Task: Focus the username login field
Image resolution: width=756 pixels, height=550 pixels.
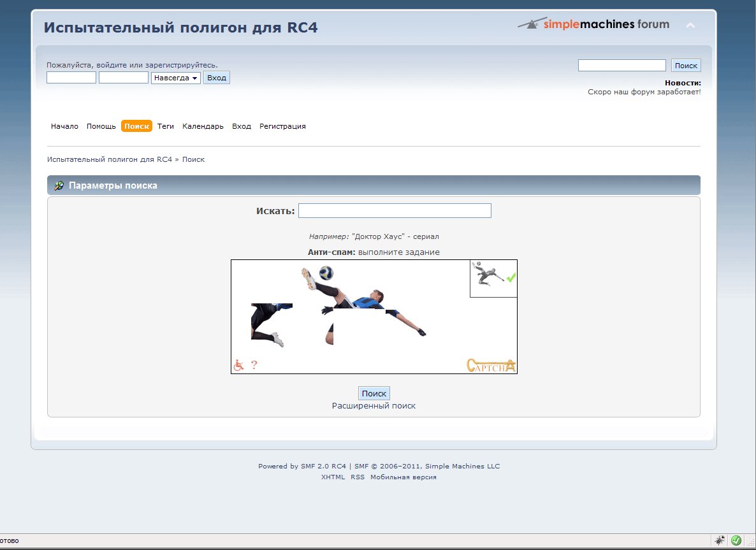Action: point(71,78)
